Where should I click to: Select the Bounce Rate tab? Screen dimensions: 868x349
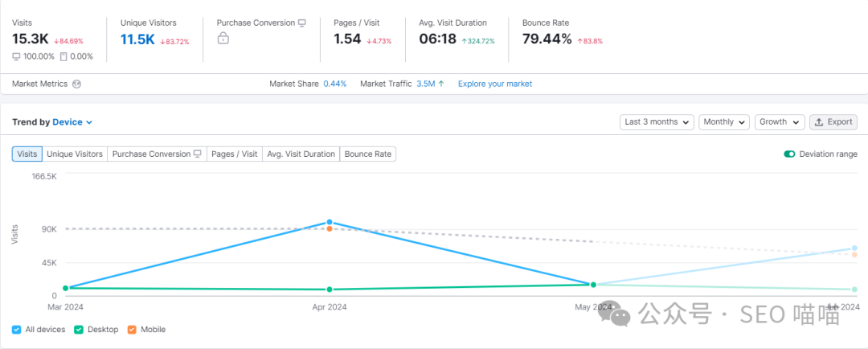(368, 154)
